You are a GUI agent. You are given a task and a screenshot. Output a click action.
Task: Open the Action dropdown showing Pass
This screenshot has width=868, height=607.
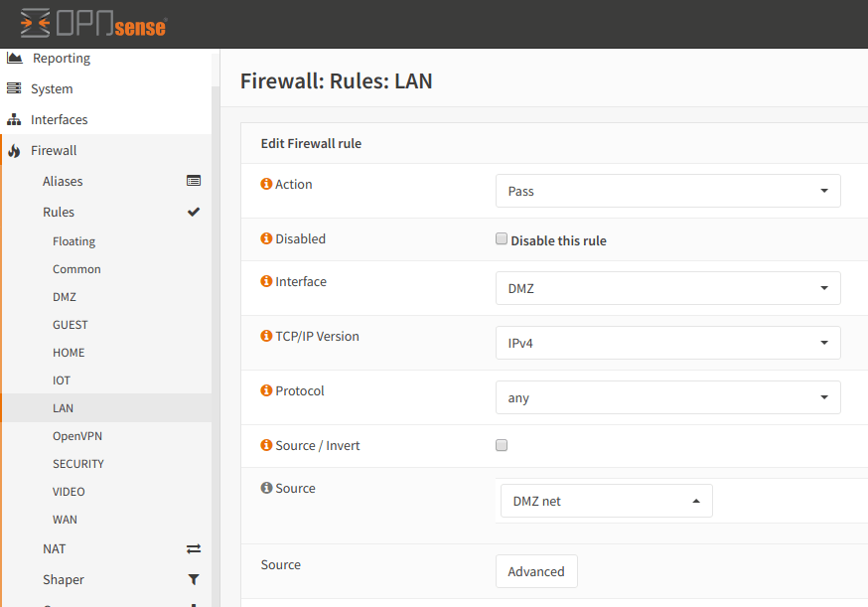pyautogui.click(x=667, y=191)
